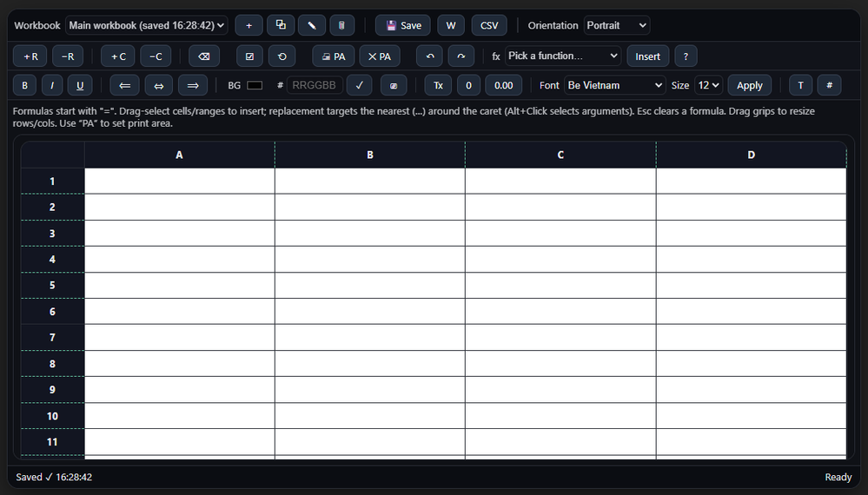The width and height of the screenshot is (868, 495).
Task: Select row 5 header
Action: click(x=52, y=285)
